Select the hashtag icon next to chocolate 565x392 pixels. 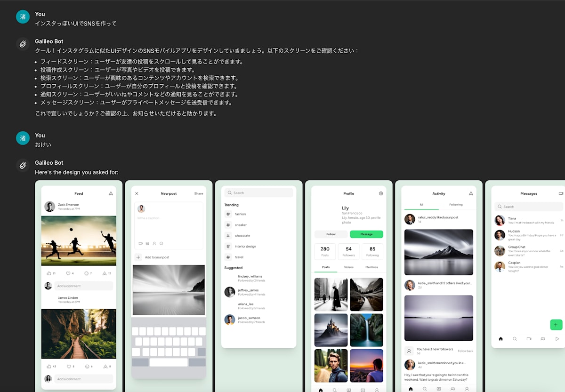click(228, 235)
